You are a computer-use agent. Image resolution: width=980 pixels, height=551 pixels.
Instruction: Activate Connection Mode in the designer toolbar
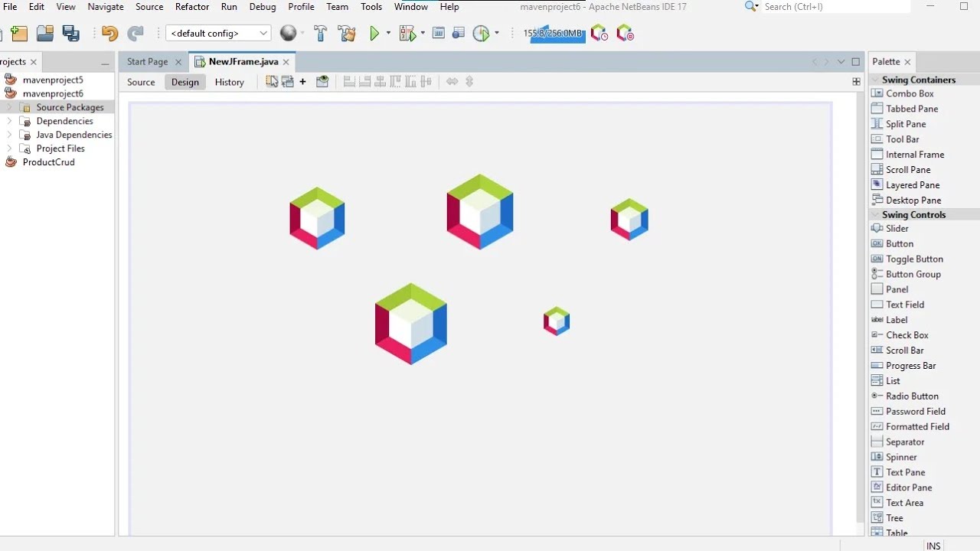[288, 82]
